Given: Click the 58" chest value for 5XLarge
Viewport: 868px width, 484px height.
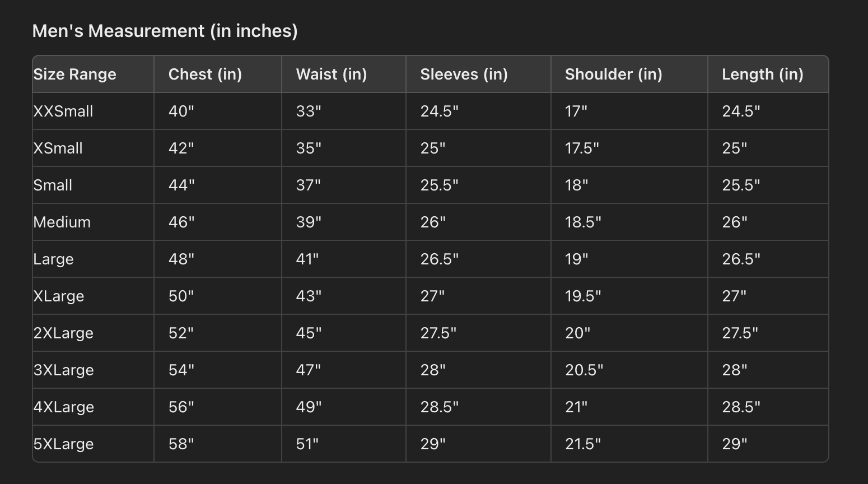Looking at the screenshot, I should click(181, 444).
